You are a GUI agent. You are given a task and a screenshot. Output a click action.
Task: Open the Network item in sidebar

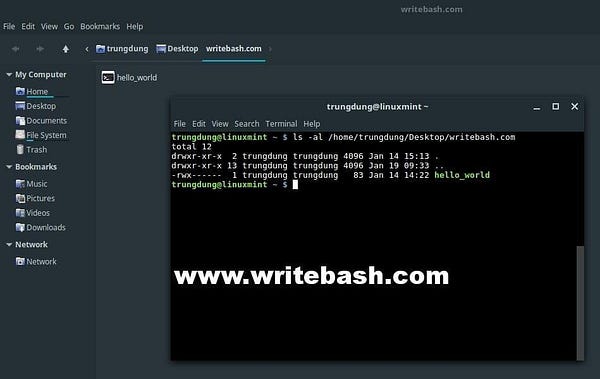click(41, 261)
